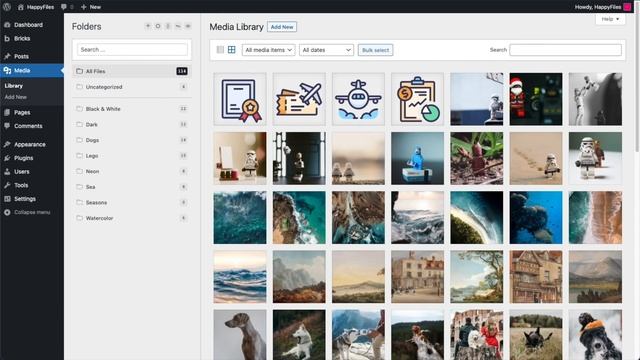Open Media in the sidebar

coord(32,71)
